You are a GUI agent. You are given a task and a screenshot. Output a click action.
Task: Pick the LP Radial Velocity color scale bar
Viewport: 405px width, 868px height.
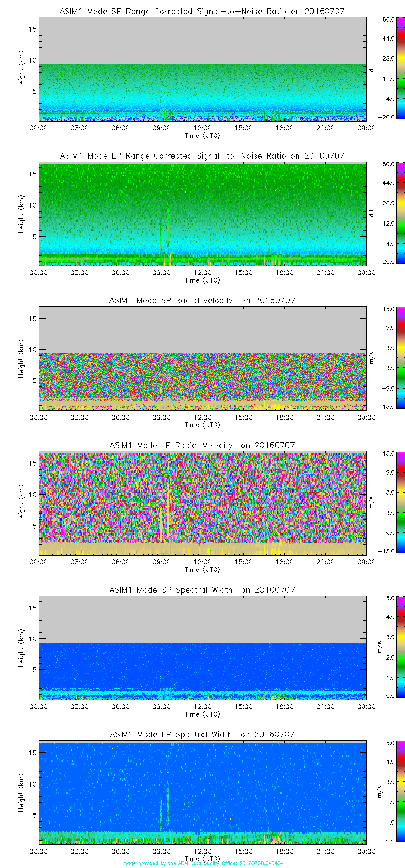coord(388,502)
